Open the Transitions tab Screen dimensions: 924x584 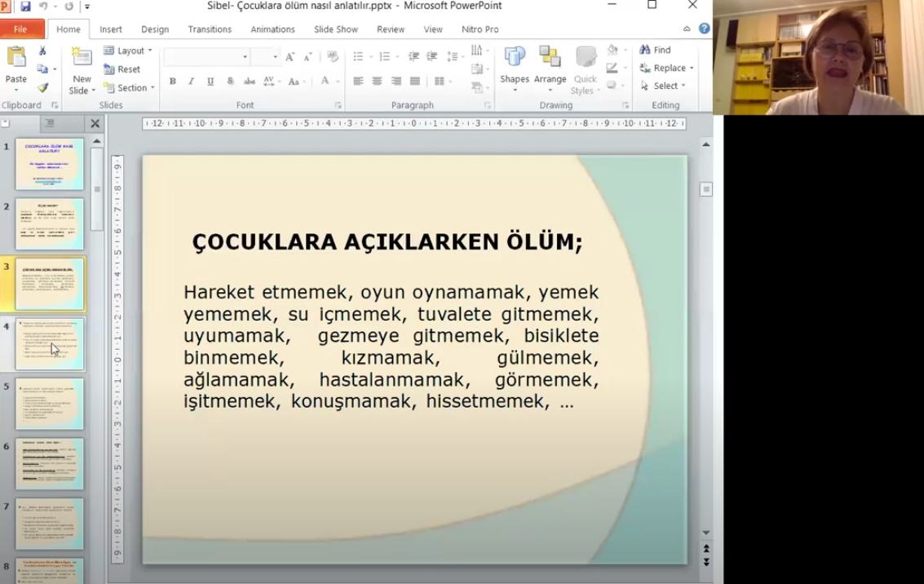(x=210, y=29)
